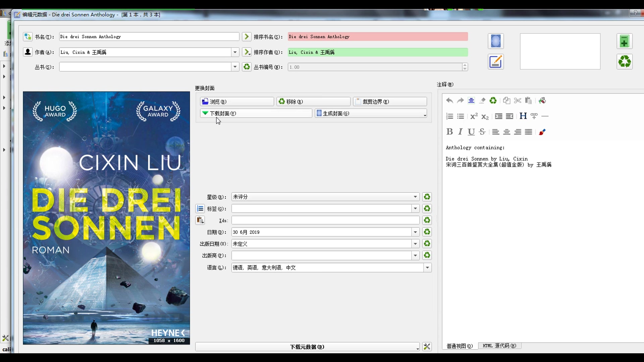Image resolution: width=644 pixels, height=362 pixels.
Task: Open the tags field dropdown
Action: 415,208
